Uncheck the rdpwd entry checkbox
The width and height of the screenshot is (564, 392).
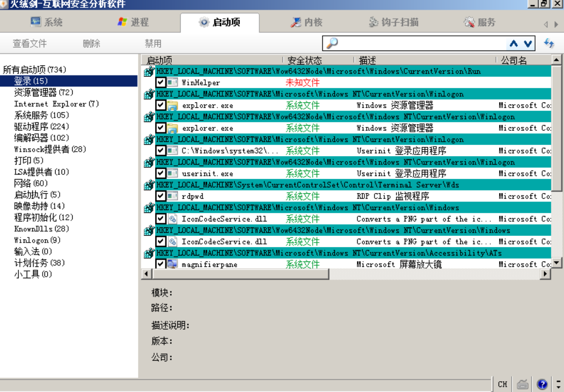(162, 196)
